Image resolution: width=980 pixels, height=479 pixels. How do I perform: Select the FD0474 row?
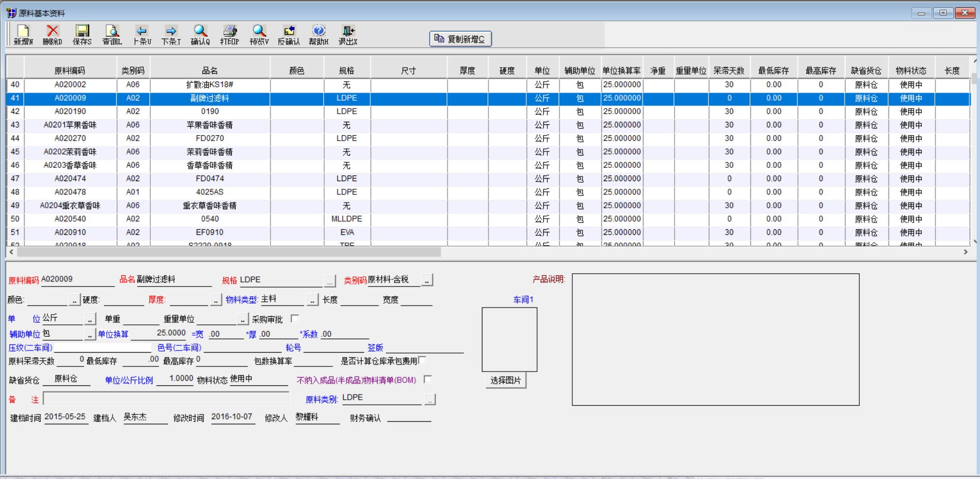pyautogui.click(x=488, y=179)
